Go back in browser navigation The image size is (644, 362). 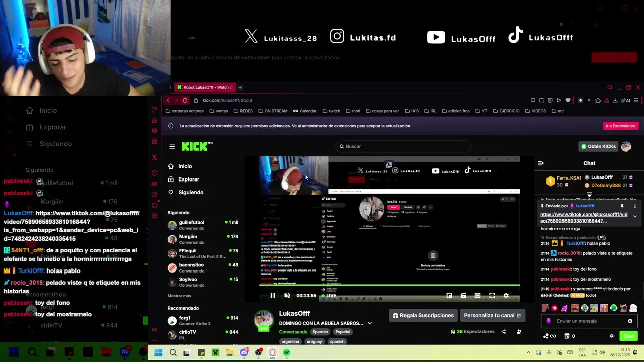click(168, 100)
